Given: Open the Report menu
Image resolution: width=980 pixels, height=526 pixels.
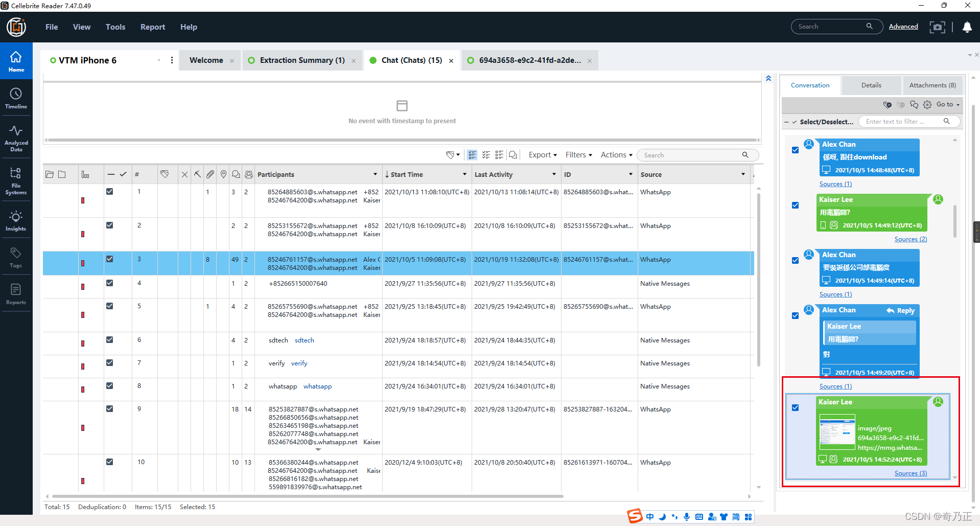Looking at the screenshot, I should (153, 27).
